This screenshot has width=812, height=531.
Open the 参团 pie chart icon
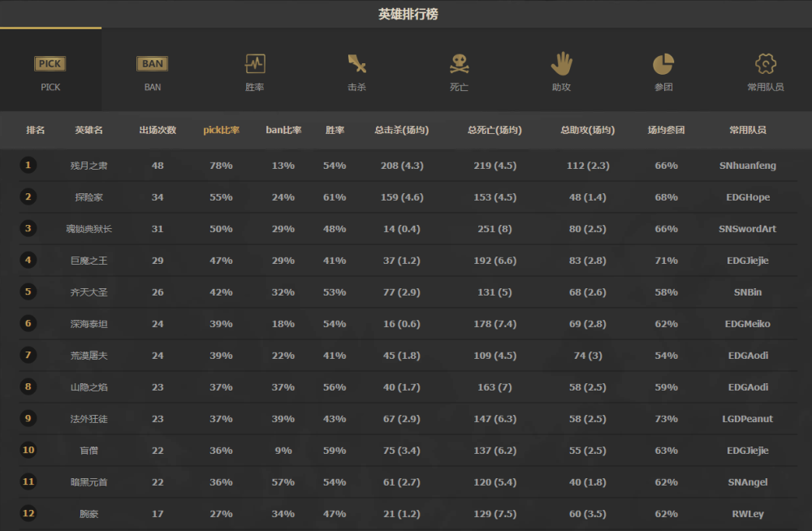(x=663, y=63)
